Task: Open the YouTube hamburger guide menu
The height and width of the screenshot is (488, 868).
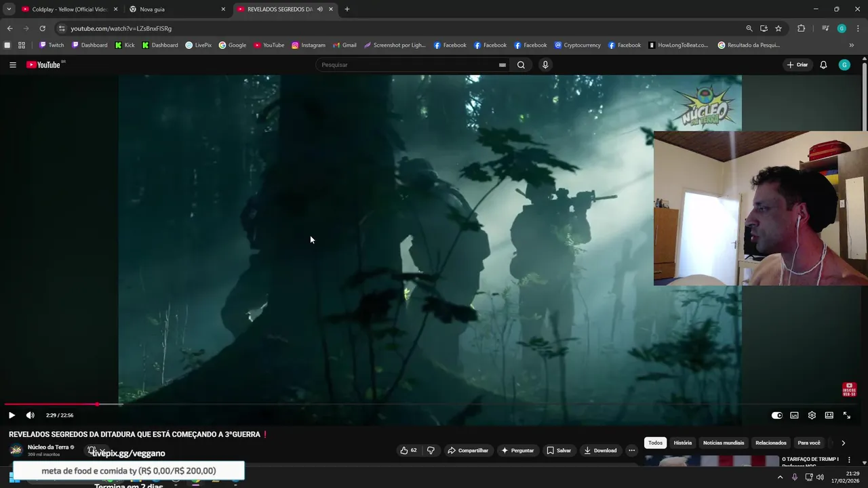Action: [13, 65]
